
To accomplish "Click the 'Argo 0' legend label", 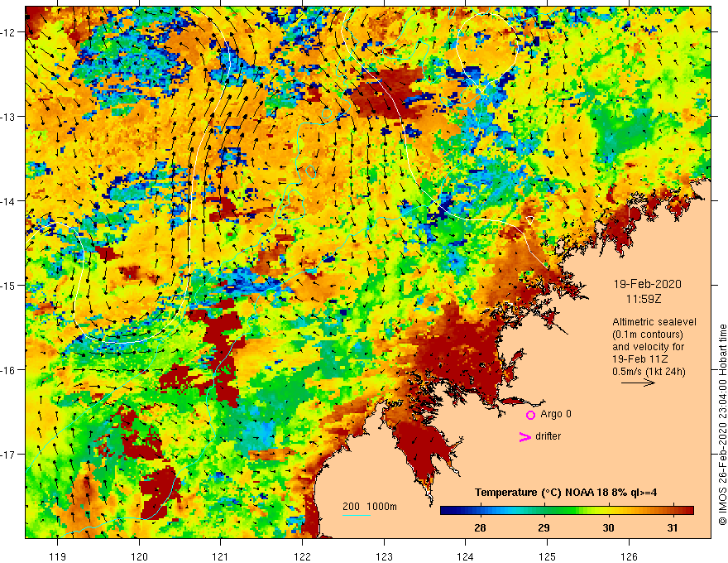I will 556,414.
